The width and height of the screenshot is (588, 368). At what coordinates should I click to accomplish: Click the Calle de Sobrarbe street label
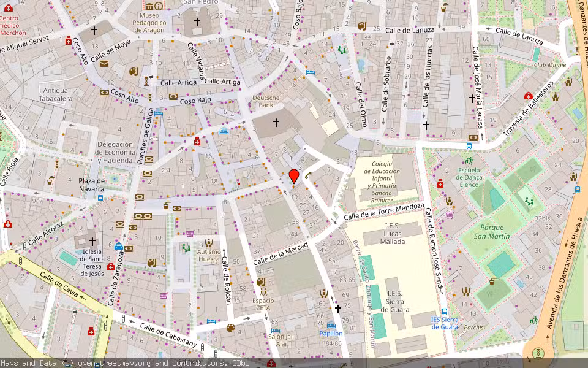tap(386, 84)
